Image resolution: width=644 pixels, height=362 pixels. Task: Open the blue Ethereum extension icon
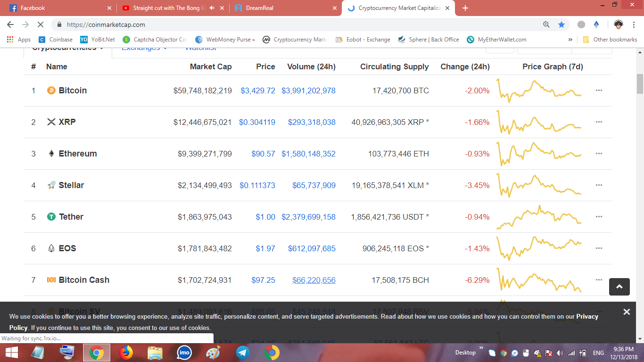coord(596,25)
